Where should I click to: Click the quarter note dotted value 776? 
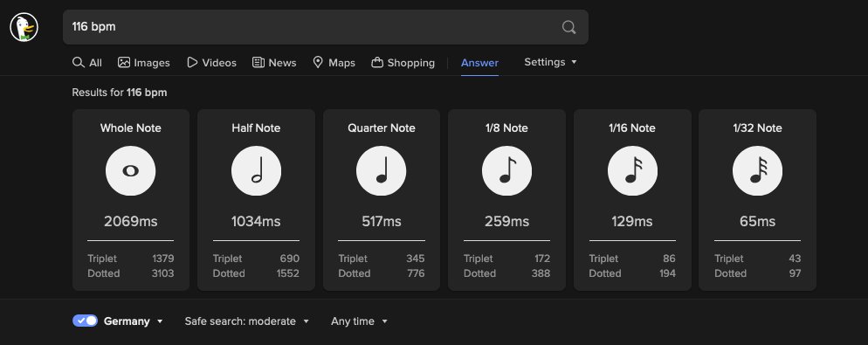(416, 273)
